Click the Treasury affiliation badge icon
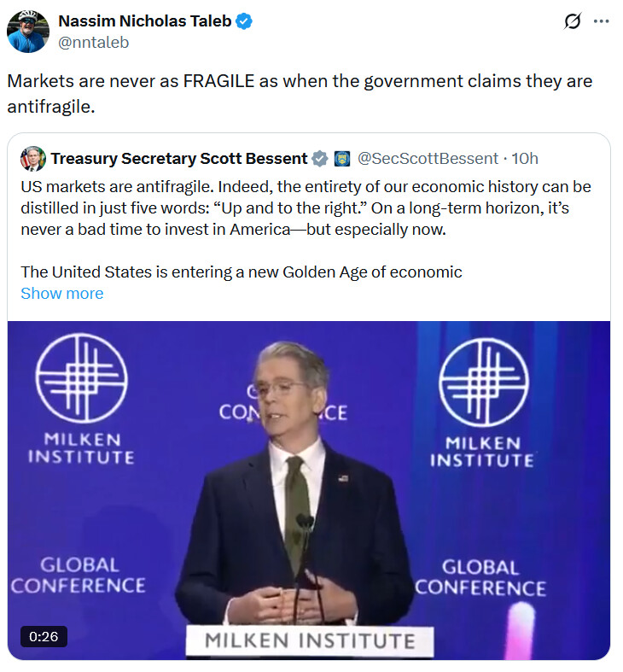Screen dimensions: 623x672 (342, 159)
